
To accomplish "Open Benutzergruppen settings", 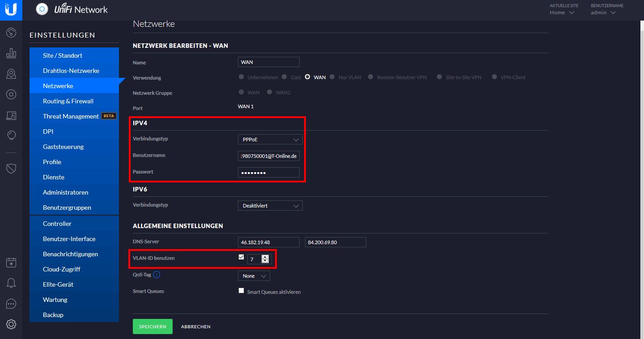I will 74,208.
